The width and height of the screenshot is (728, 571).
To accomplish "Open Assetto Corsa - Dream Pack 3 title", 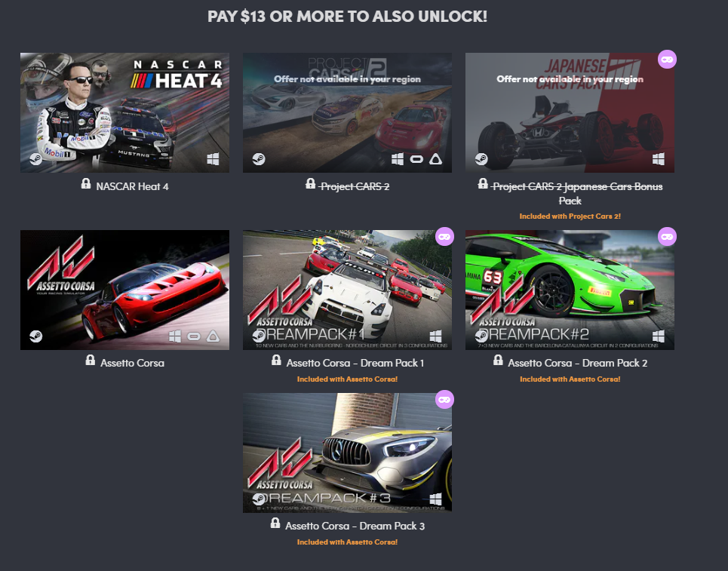I will point(355,526).
